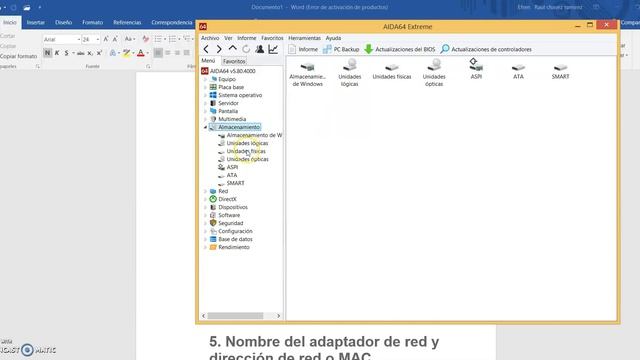Image resolution: width=640 pixels, height=360 pixels.
Task: Toggle subscript in Word ribbon
Action: 90,53
